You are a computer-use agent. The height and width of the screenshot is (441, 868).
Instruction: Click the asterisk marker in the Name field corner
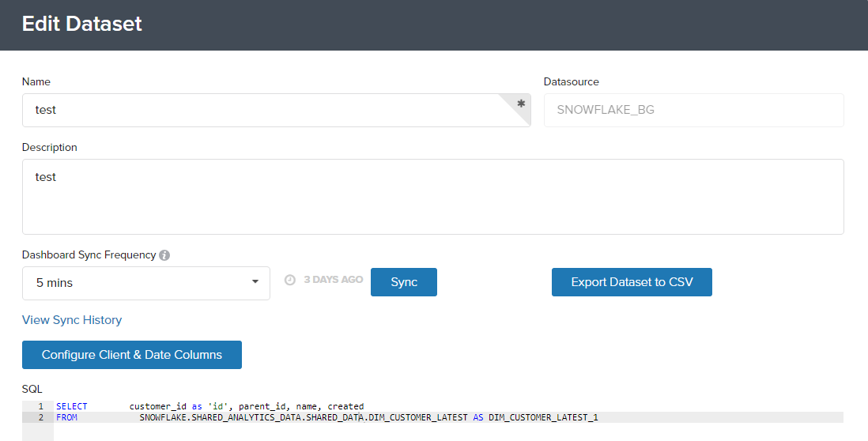coord(521,104)
